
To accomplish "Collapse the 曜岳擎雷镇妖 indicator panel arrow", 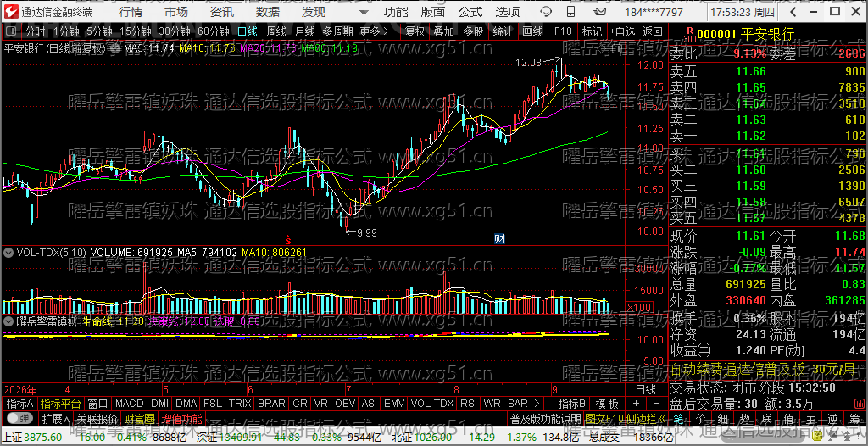I will coord(8,321).
